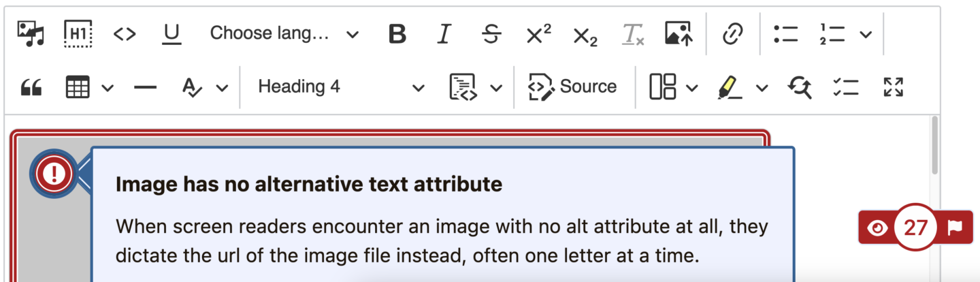Apply the highlight marker
The width and height of the screenshot is (980, 282).
click(x=731, y=87)
